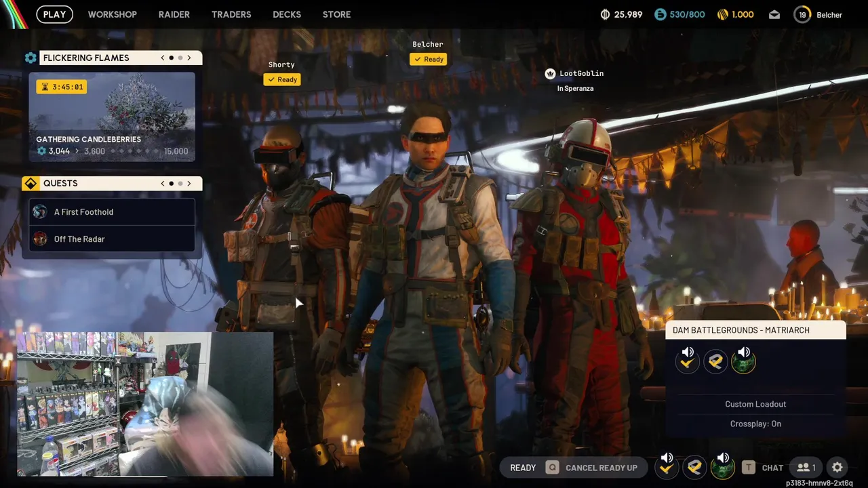Click the gold token icon beside 1,000
868x488 pixels.
(722, 14)
